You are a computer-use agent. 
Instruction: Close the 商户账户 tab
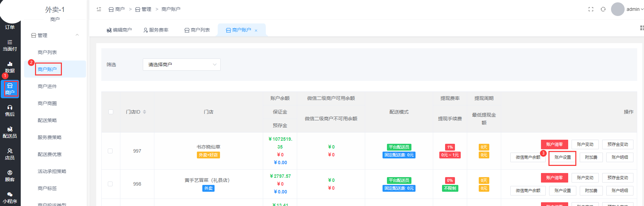click(x=256, y=31)
